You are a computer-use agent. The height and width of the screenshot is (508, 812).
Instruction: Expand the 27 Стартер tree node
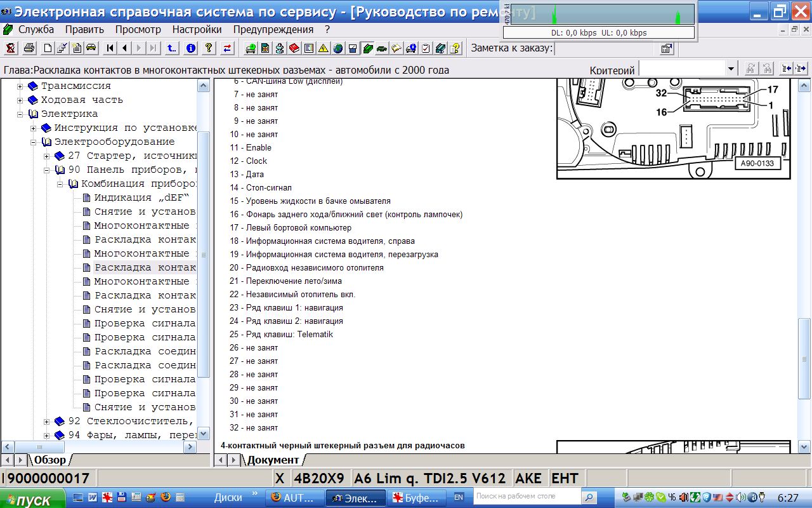[47, 156]
